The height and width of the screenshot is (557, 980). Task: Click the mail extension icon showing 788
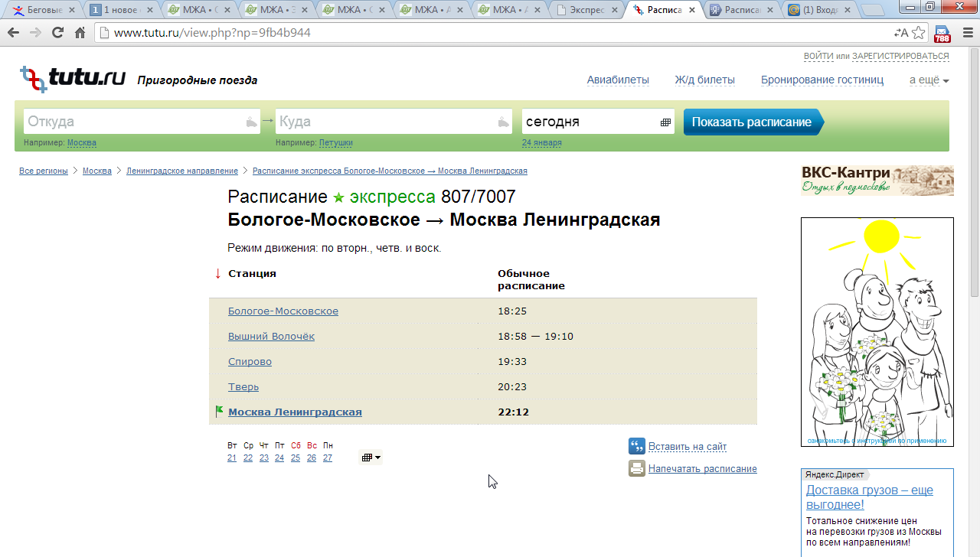tap(942, 34)
